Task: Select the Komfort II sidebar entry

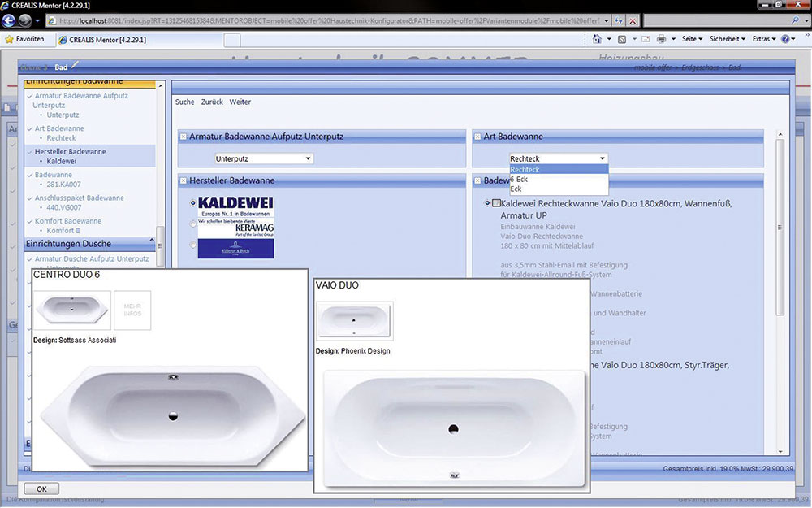Action: click(63, 231)
